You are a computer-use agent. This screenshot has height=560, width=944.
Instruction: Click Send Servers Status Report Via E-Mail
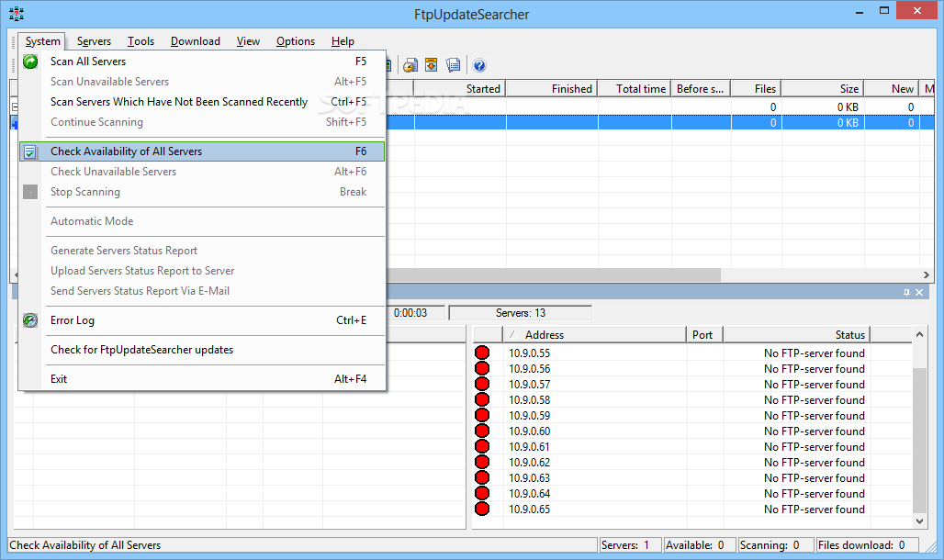(x=202, y=291)
